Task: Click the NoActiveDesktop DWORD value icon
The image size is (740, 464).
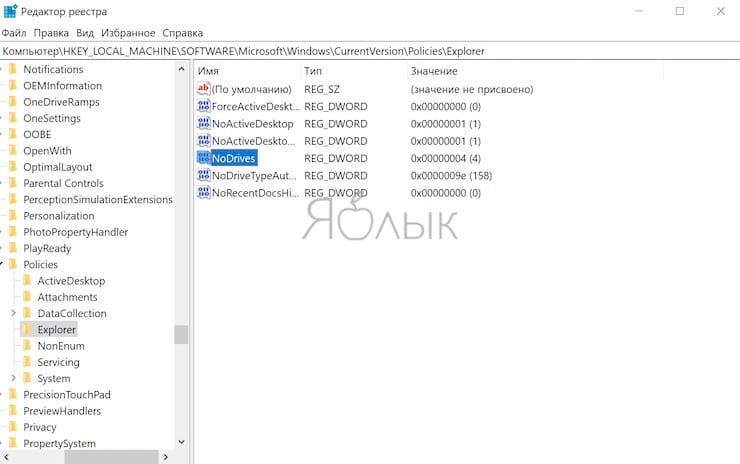Action: (203, 124)
